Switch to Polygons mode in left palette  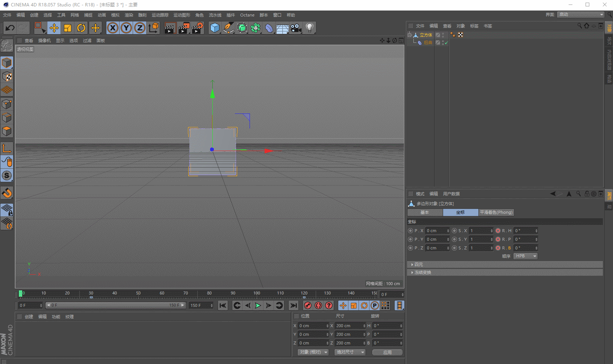click(7, 131)
